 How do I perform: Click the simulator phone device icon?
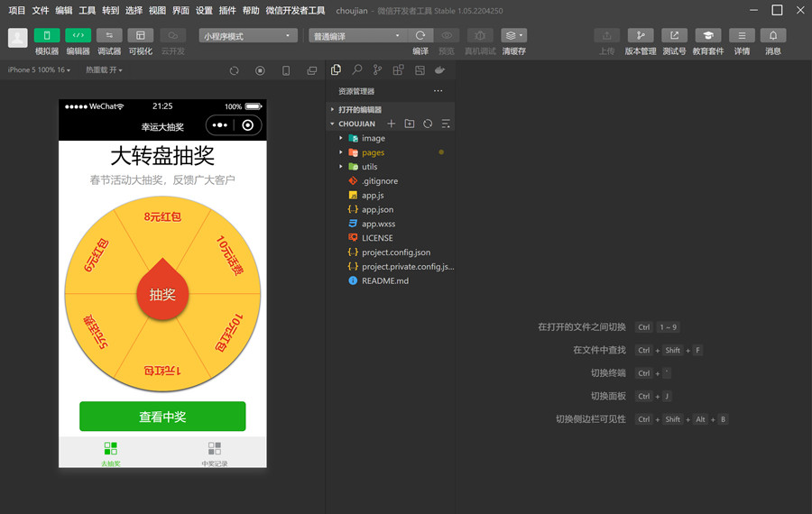click(x=286, y=70)
